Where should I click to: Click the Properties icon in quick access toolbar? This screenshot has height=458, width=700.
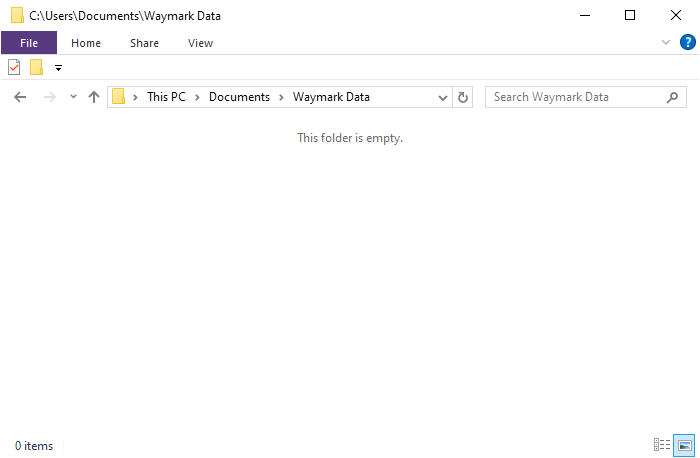coord(14,67)
